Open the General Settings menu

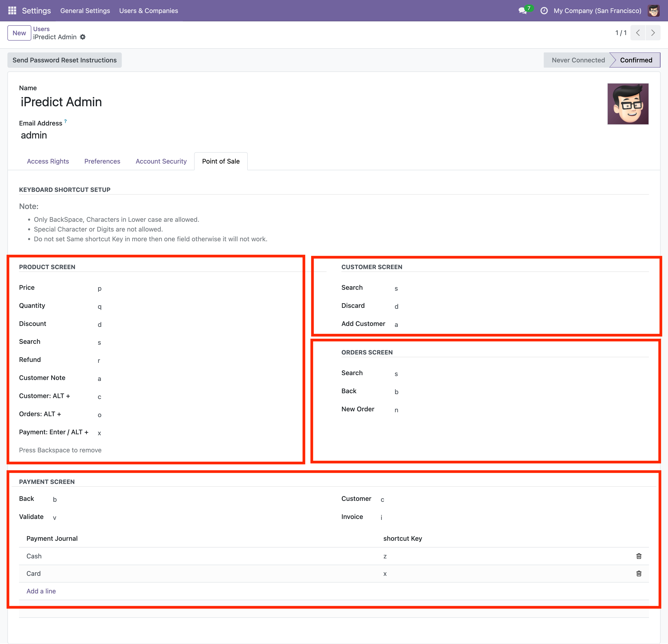85,11
